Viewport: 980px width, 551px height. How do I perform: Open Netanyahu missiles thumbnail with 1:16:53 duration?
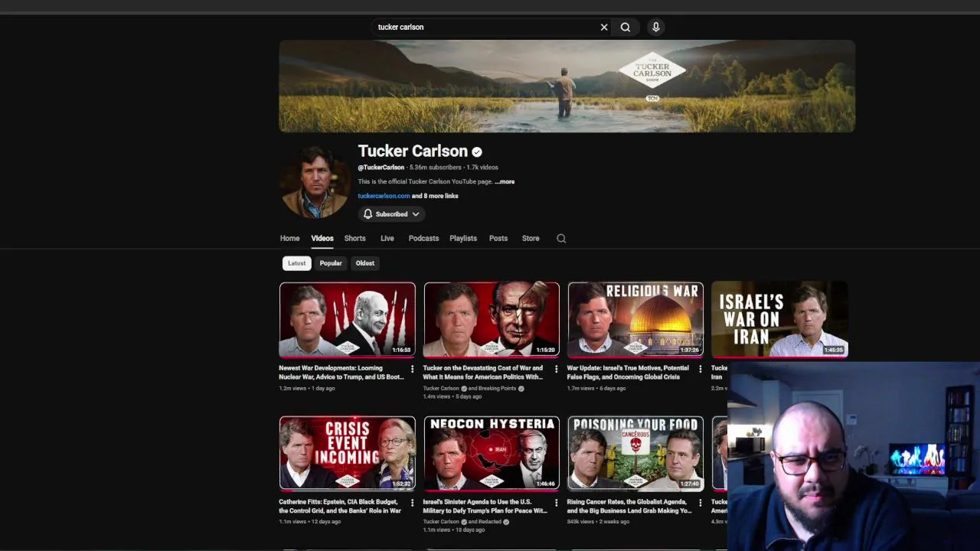[348, 320]
